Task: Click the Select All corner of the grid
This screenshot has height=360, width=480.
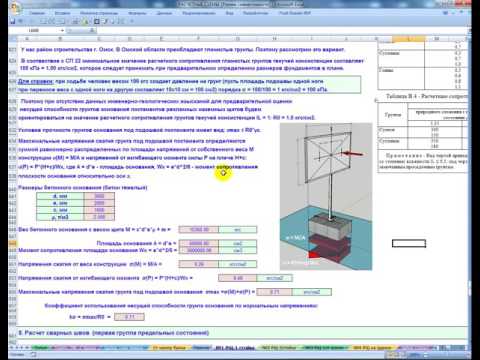Action: coord(13,39)
